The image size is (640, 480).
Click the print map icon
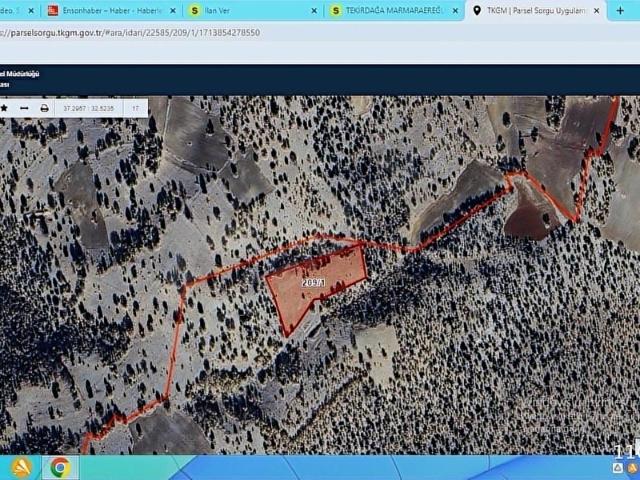coord(44,108)
